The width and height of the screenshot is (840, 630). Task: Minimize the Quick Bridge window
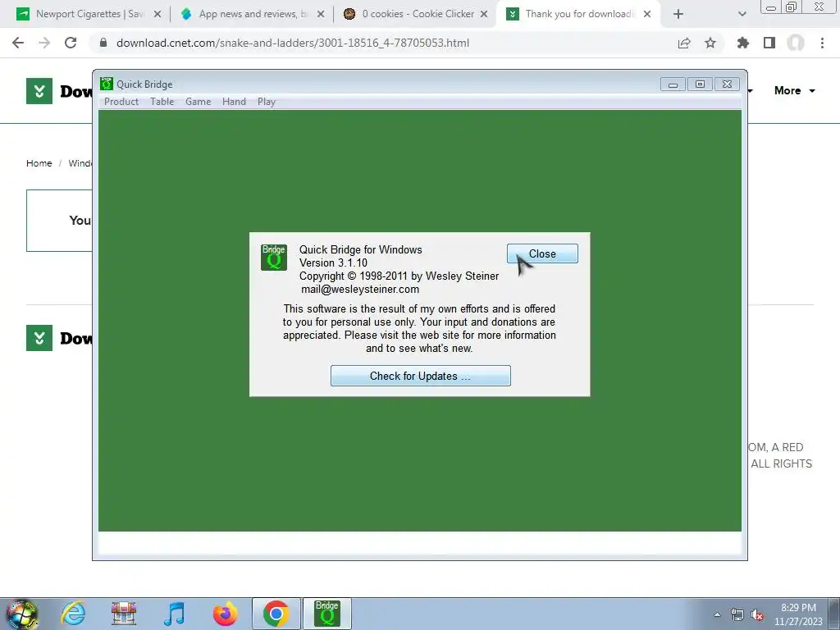[673, 84]
